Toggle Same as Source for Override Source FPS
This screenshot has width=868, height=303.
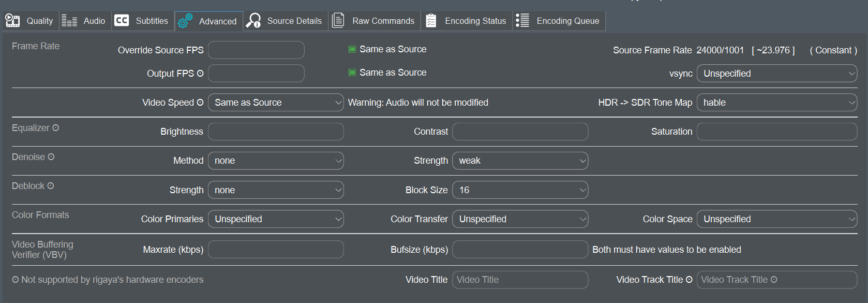pyautogui.click(x=352, y=49)
